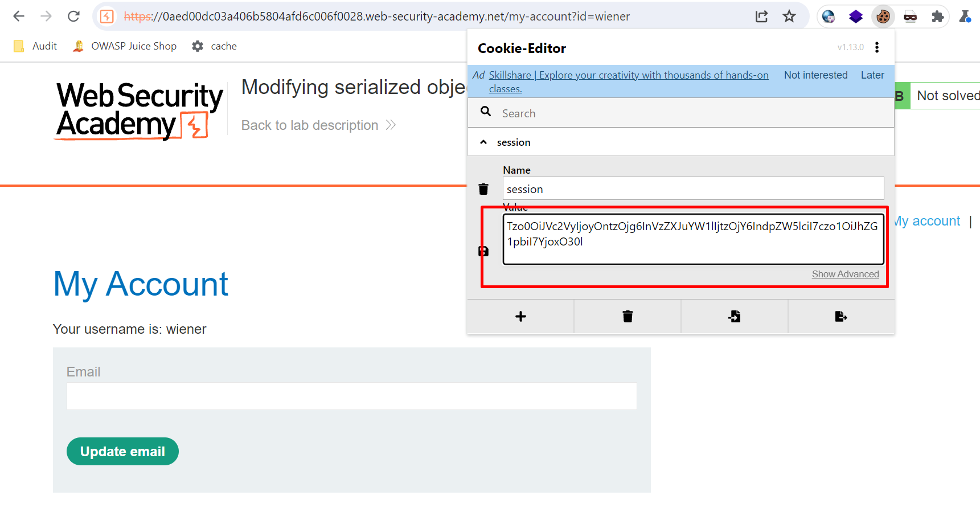980x512 pixels.
Task: Open the Extensions puzzle-piece menu
Action: (938, 17)
